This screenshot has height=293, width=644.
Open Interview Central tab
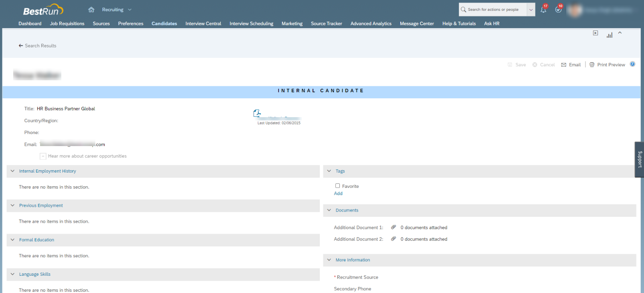click(203, 24)
